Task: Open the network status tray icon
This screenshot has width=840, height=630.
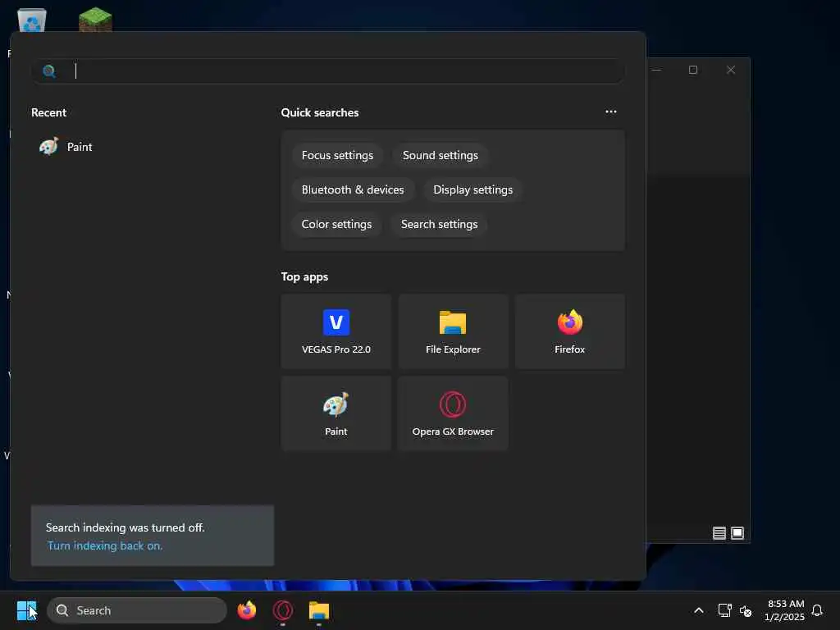Action: tap(724, 610)
